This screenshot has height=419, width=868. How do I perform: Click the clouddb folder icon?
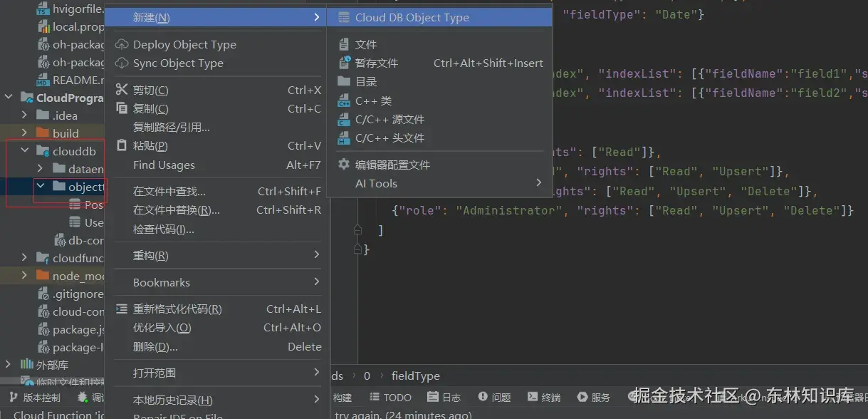coord(43,151)
